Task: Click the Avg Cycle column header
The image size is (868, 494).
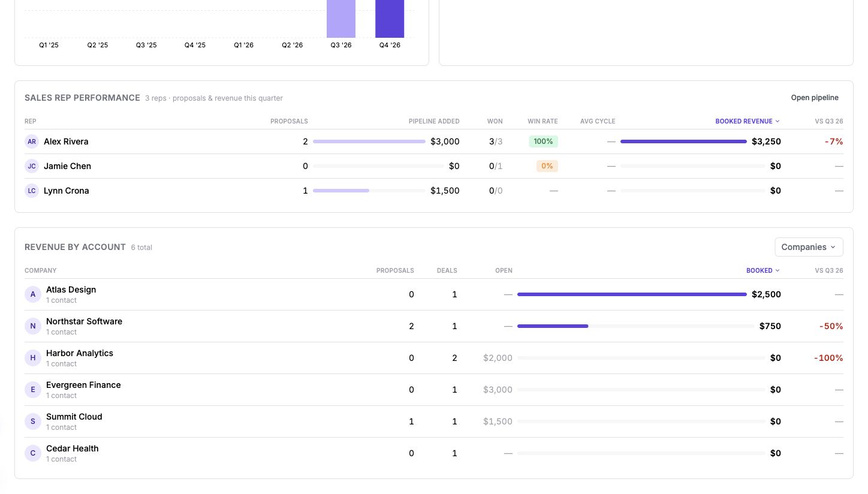Action: pos(598,121)
